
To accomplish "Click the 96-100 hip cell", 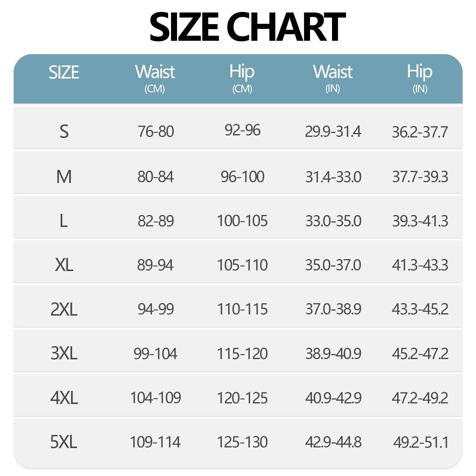I will [x=242, y=177].
